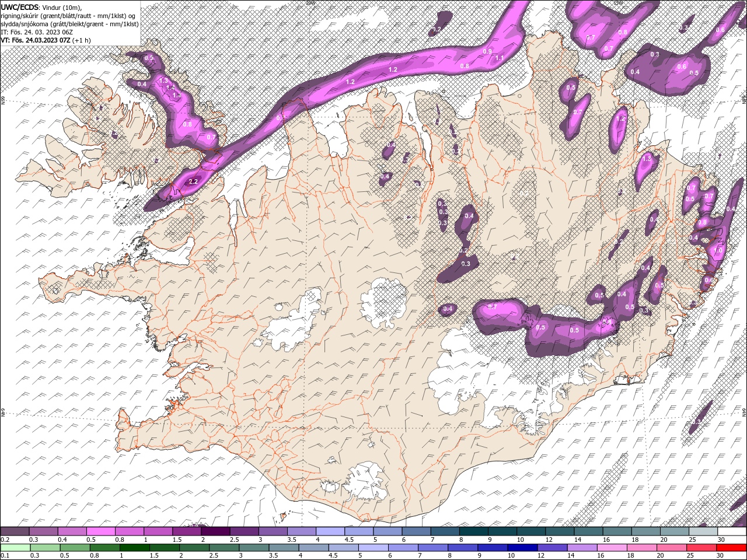Click the 16 label in the upper legend row

pyautogui.click(x=606, y=540)
